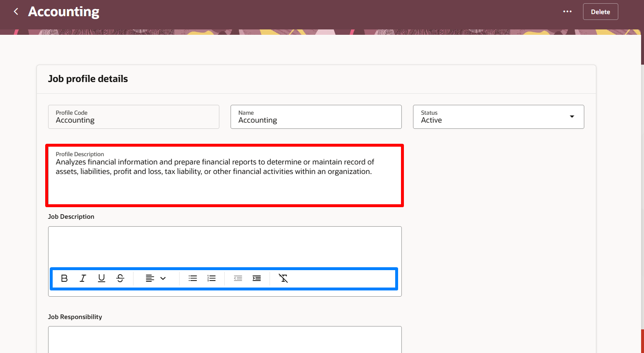Viewport: 644px width, 353px height.
Task: Click the Accounting page title
Action: point(64,12)
